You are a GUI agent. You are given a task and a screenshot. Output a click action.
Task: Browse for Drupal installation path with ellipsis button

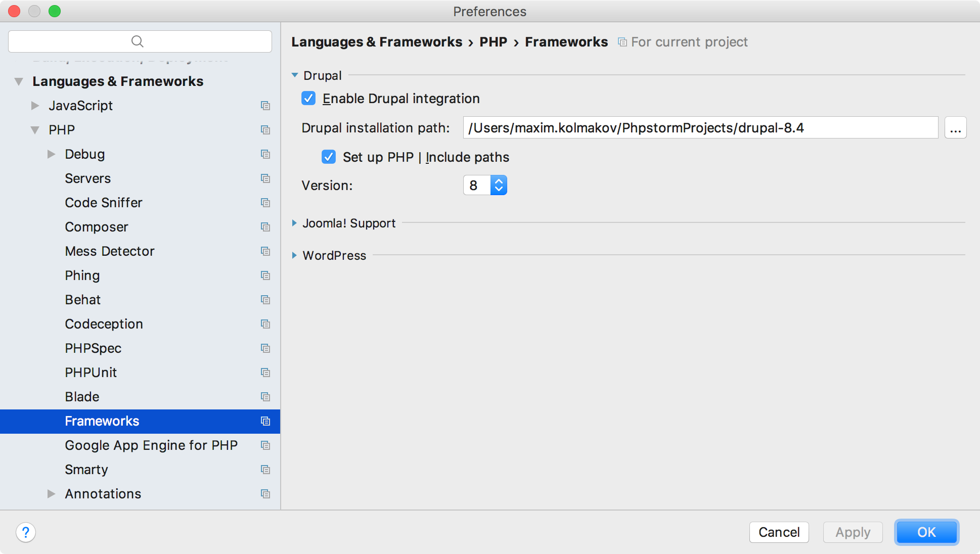click(955, 128)
